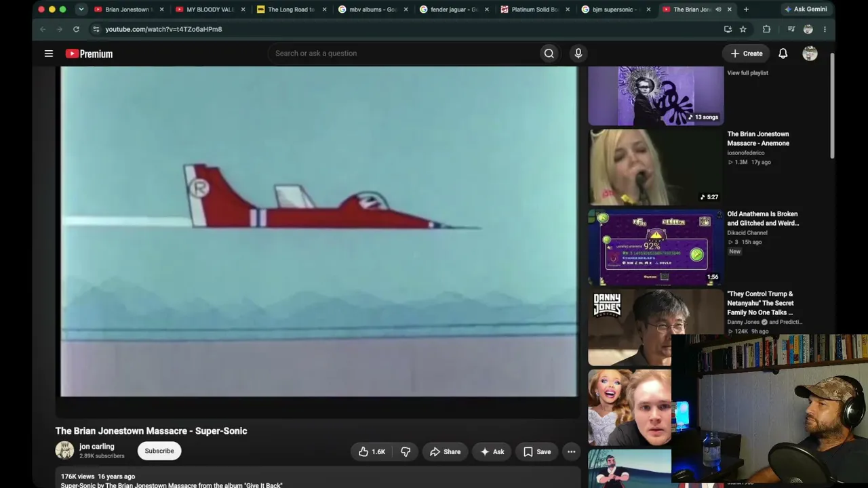Screen dimensions: 868x488
Task: Open the 13 songs playlist thumbnail
Action: [656, 96]
